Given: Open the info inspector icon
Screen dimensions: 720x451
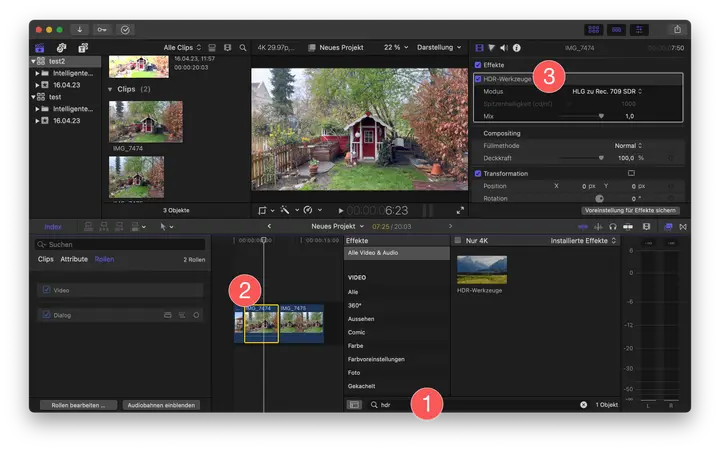Looking at the screenshot, I should click(x=516, y=47).
